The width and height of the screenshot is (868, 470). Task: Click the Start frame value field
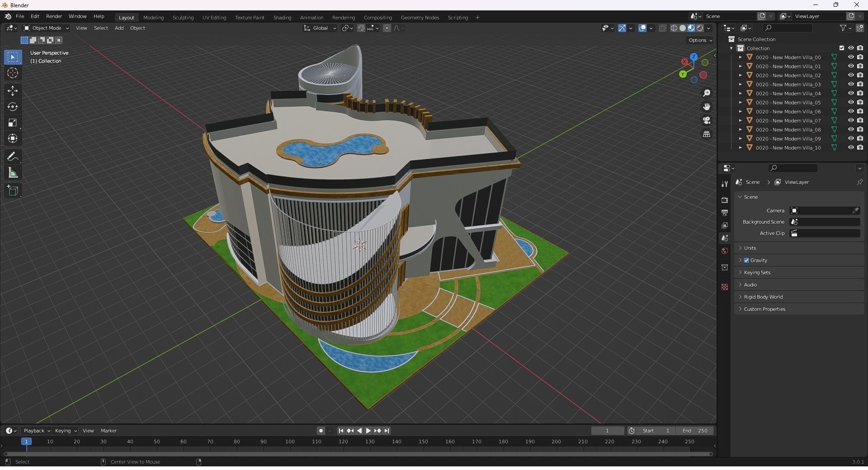coord(656,431)
